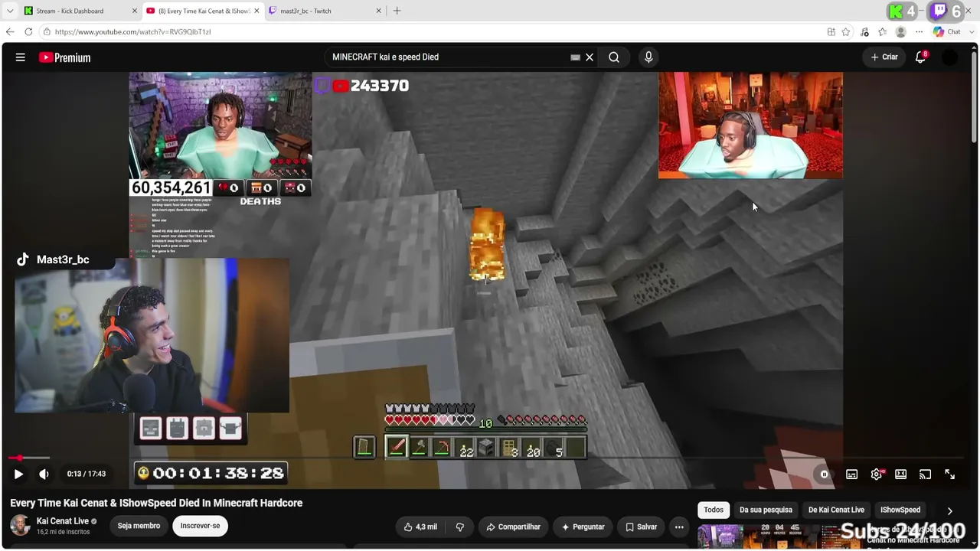The image size is (980, 551).
Task: View site information lock icon
Action: tap(47, 31)
